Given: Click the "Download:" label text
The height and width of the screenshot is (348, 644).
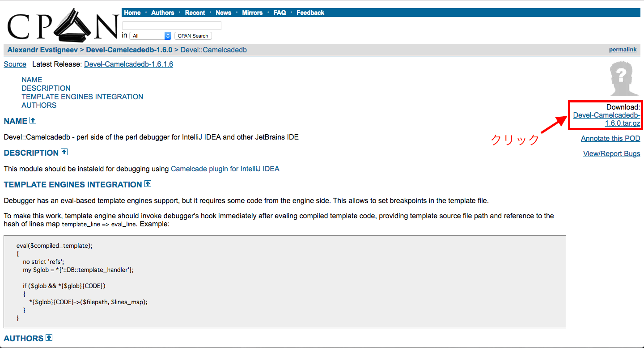Looking at the screenshot, I should [x=623, y=107].
